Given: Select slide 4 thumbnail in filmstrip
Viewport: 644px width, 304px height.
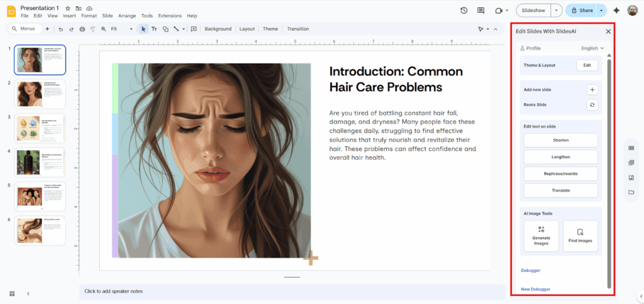Looking at the screenshot, I should pos(40,162).
